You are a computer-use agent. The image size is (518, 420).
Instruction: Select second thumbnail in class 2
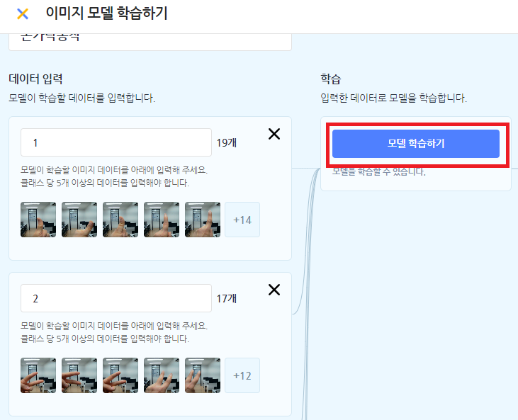pos(79,375)
